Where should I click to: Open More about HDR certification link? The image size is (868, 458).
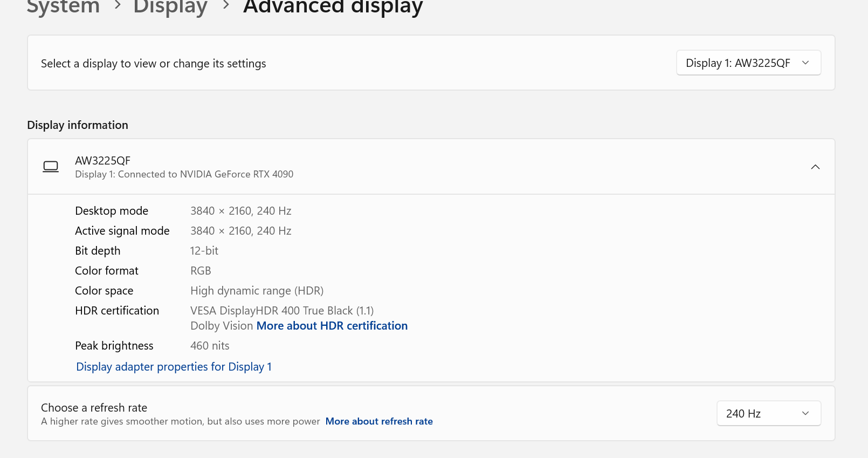click(332, 326)
